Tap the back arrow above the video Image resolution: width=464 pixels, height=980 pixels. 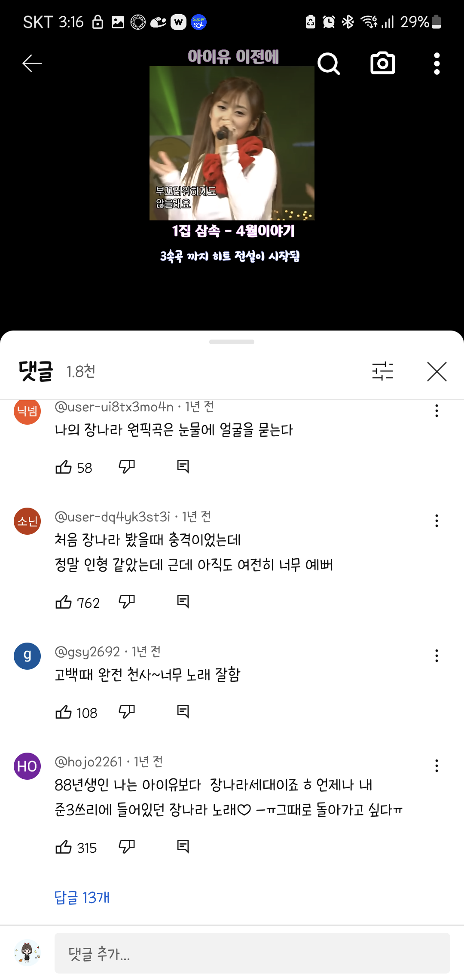32,64
